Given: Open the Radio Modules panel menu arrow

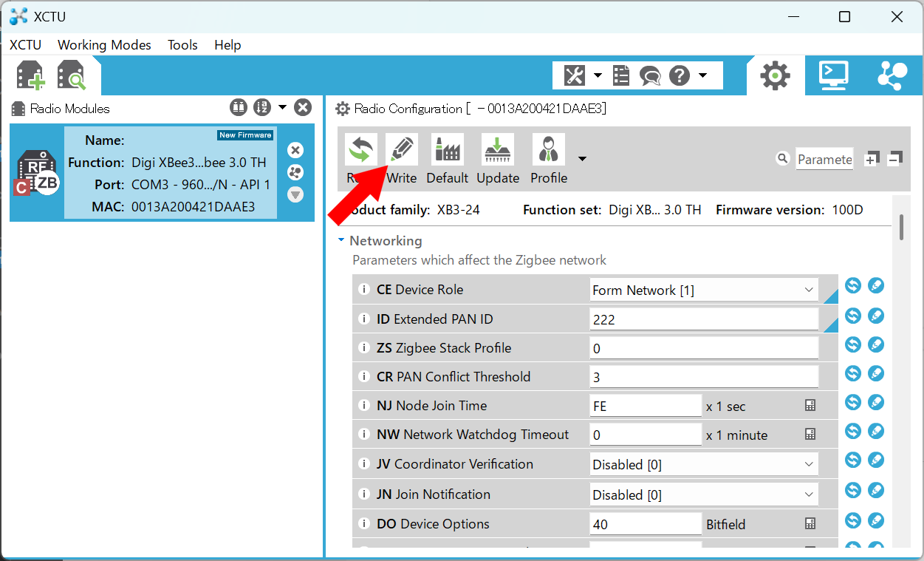Looking at the screenshot, I should pos(282,108).
